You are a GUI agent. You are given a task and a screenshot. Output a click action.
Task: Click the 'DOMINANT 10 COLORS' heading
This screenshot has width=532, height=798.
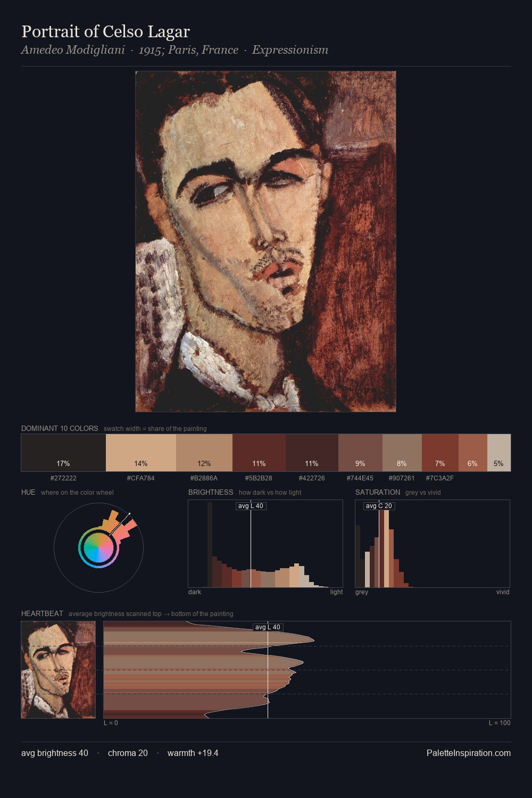[x=60, y=428]
